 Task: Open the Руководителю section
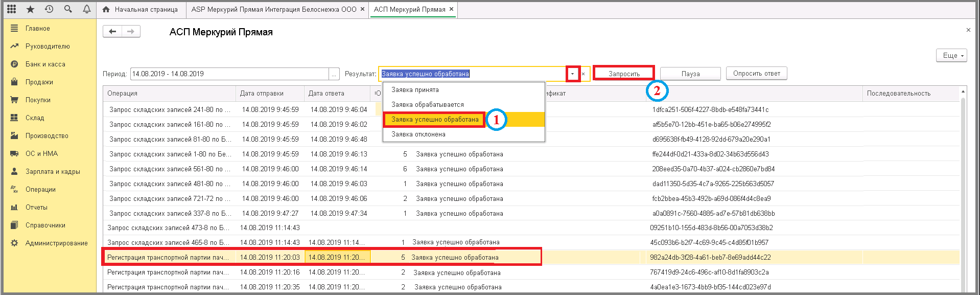click(x=48, y=47)
